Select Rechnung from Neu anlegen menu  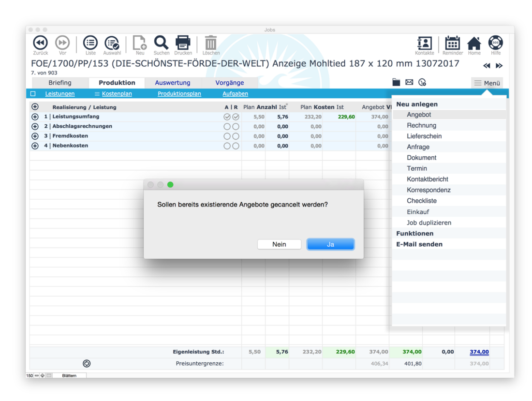[421, 125]
